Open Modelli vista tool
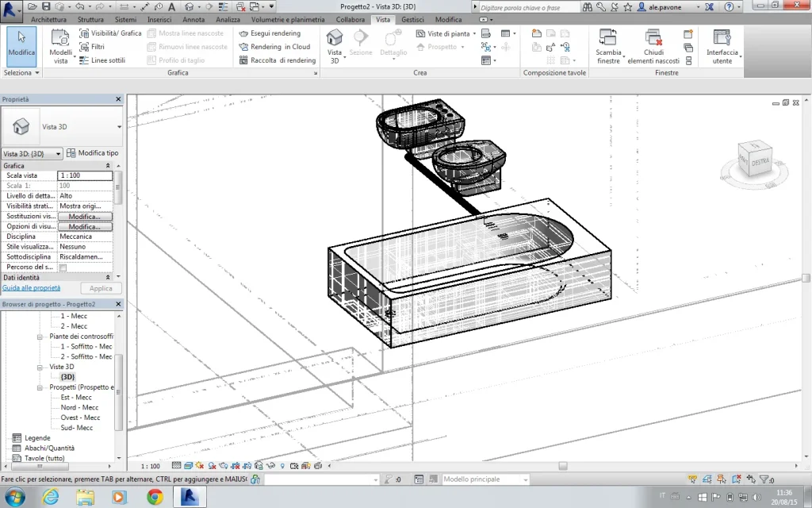Screen dimensions: 812x508 pos(60,47)
